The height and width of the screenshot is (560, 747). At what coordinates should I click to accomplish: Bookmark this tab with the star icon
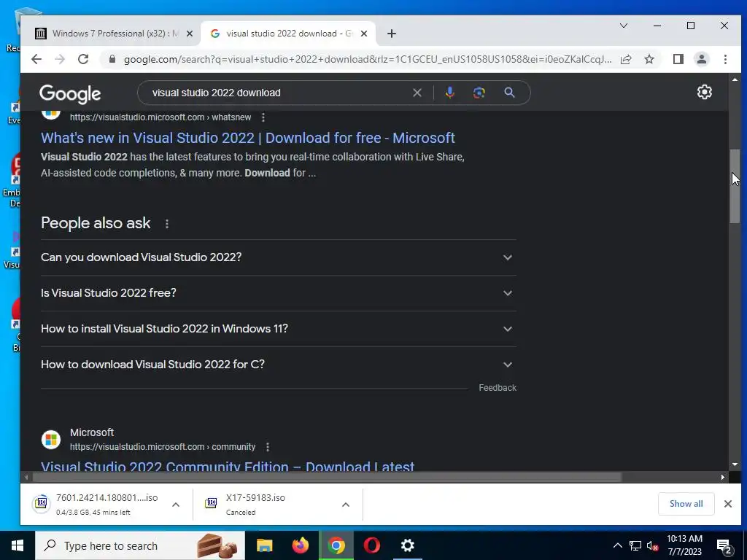tap(649, 59)
